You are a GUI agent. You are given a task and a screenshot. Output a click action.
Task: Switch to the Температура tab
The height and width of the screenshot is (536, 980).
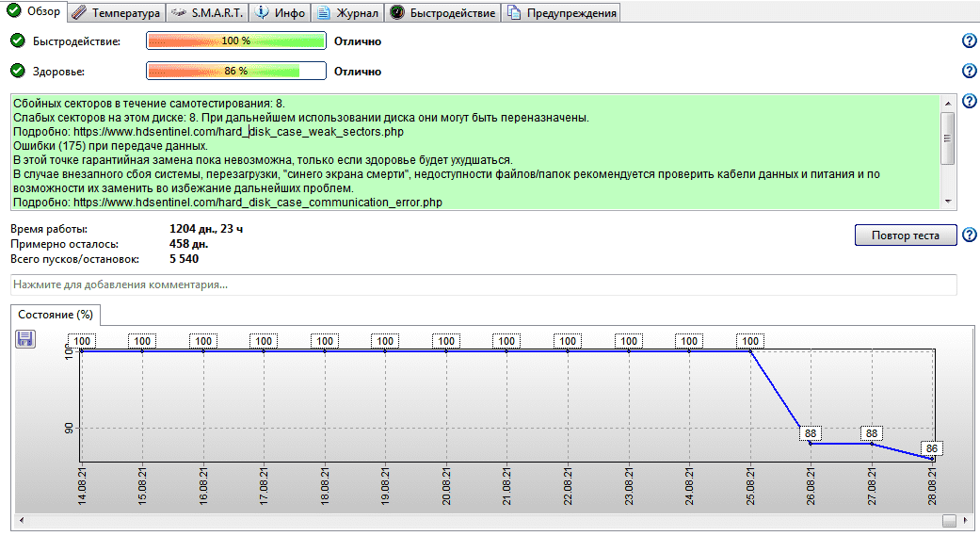(116, 13)
